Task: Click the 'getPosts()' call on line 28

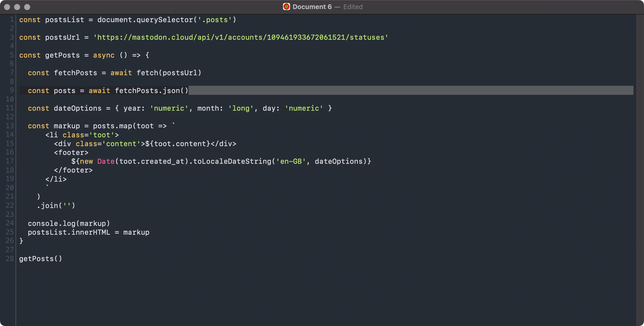Action: 40,259
